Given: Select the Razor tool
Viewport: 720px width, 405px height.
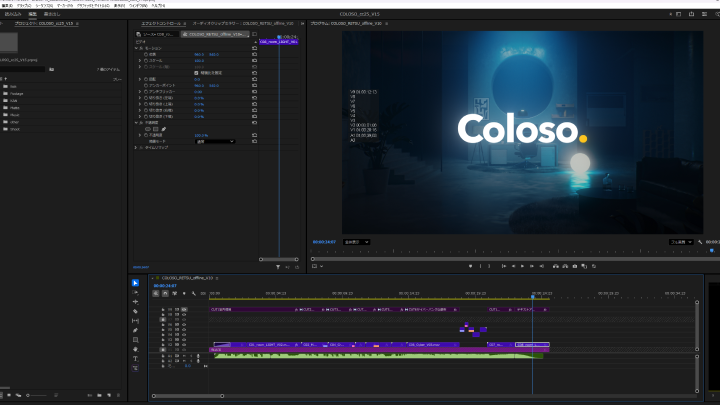Looking at the screenshot, I should point(135,311).
